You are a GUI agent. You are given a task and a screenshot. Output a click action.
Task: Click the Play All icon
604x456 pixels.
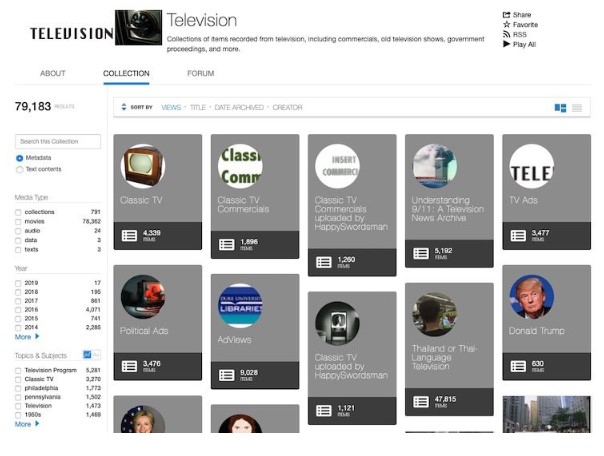tap(506, 45)
